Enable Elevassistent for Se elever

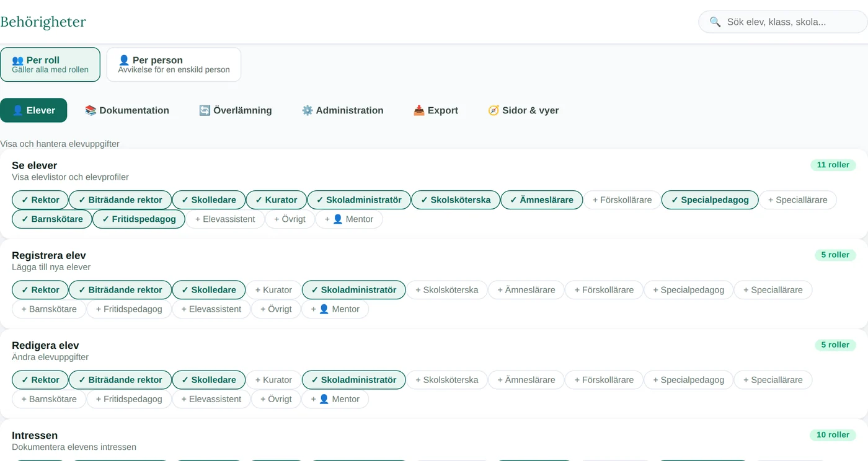click(225, 219)
